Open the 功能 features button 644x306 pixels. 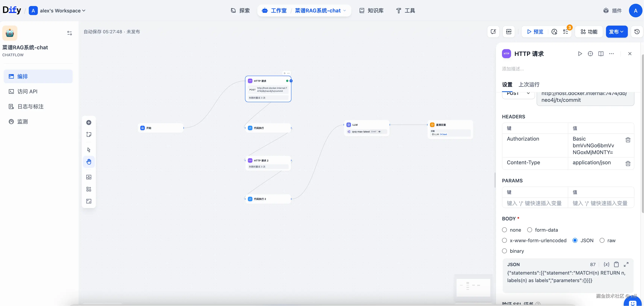[589, 32]
